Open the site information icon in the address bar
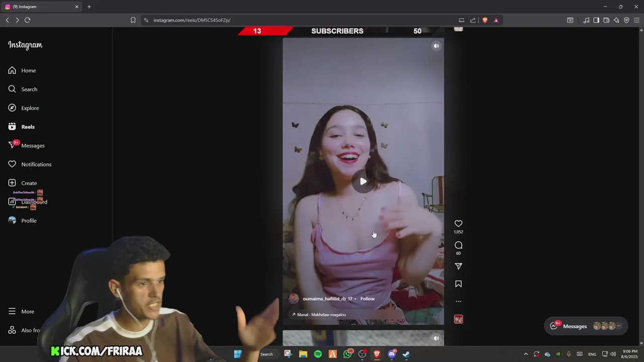 tap(146, 20)
